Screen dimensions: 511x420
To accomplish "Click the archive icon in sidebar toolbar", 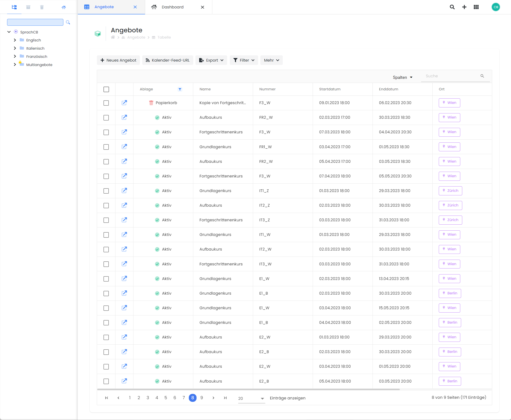I will [28, 7].
